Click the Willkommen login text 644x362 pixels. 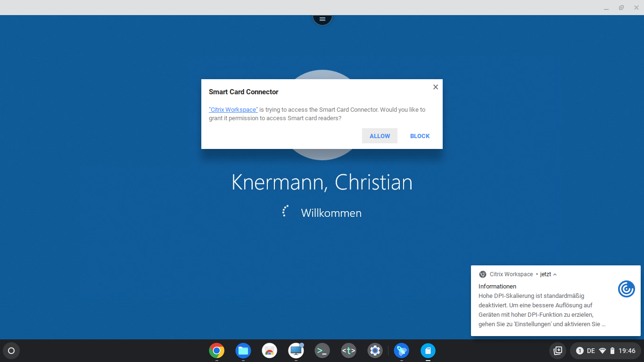tap(331, 213)
